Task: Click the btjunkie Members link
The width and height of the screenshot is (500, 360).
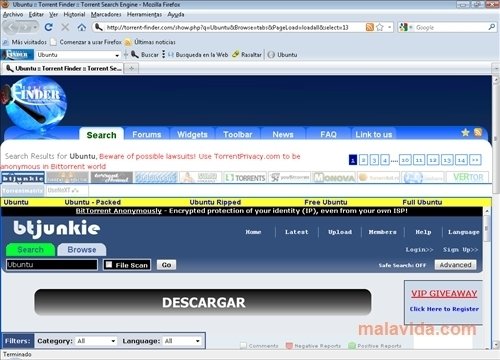Action: [383, 232]
